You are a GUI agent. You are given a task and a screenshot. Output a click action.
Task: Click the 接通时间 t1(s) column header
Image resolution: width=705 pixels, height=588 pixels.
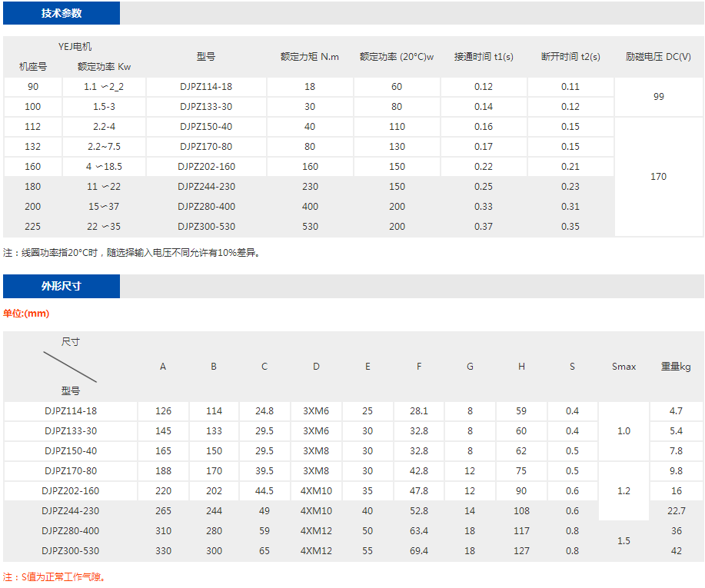tap(484, 57)
